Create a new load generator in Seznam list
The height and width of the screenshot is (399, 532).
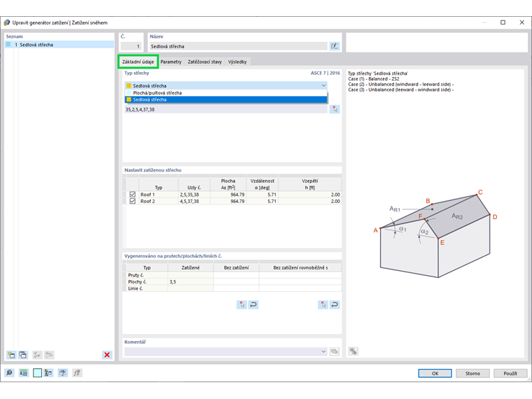[x=11, y=355]
